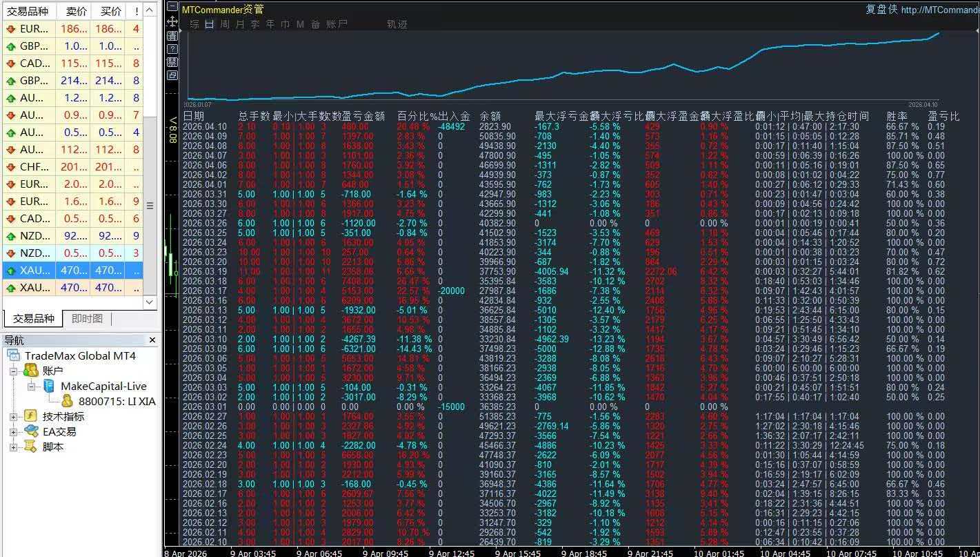This screenshot has width=980, height=557.
Task: Select the 备 option
Action: pyautogui.click(x=315, y=24)
